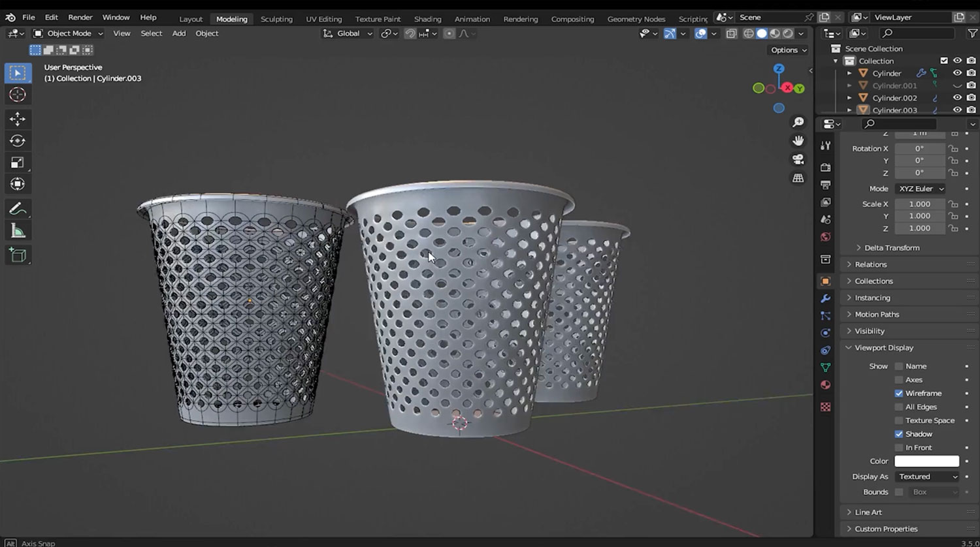Open the Render Properties camera tab
Image resolution: width=980 pixels, height=547 pixels.
point(825,167)
